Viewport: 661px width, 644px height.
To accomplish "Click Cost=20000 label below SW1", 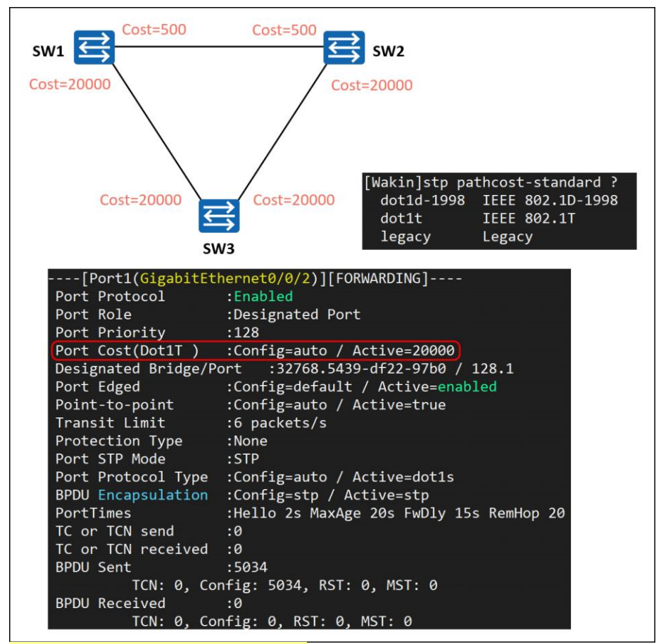I will click(70, 84).
